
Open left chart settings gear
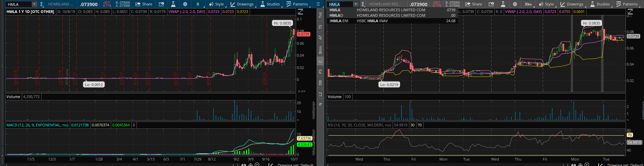185,4
